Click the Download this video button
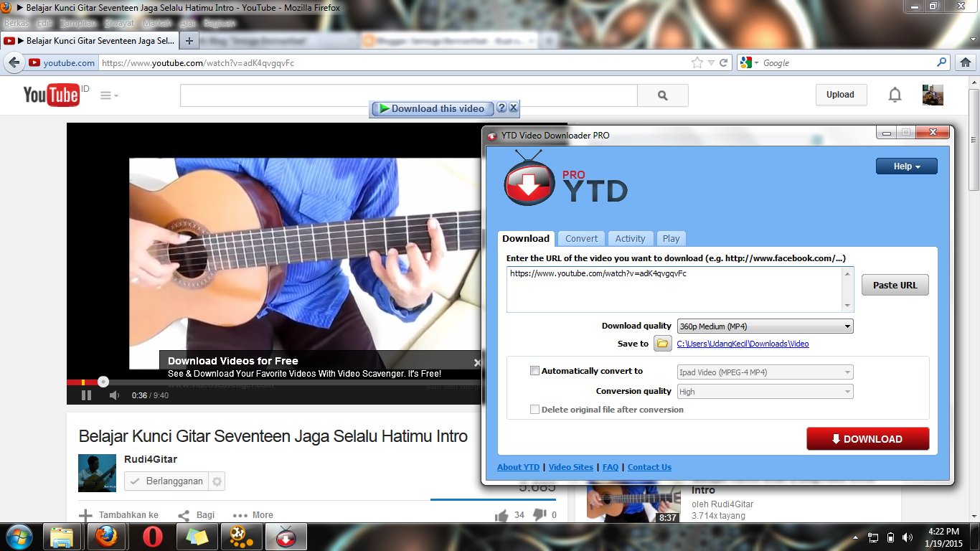The width and height of the screenshot is (980, 551). click(432, 108)
